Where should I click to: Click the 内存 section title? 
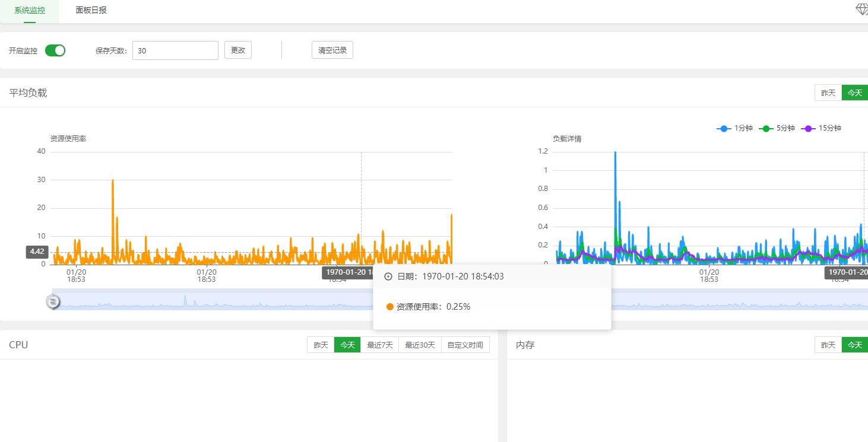pos(525,345)
